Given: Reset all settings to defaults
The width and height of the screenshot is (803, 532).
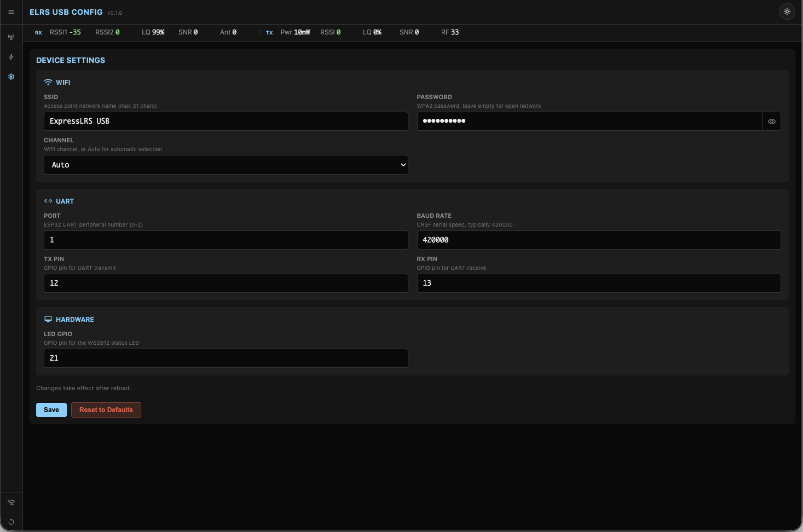Looking at the screenshot, I should (x=106, y=409).
